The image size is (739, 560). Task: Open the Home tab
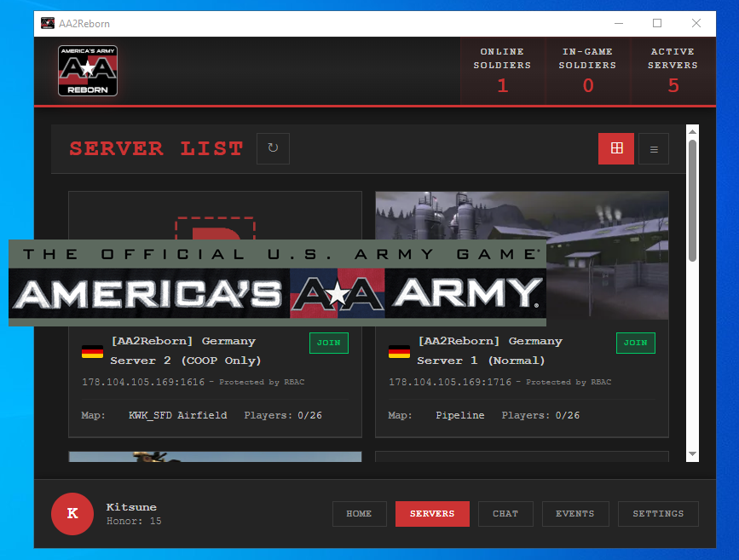[359, 514]
